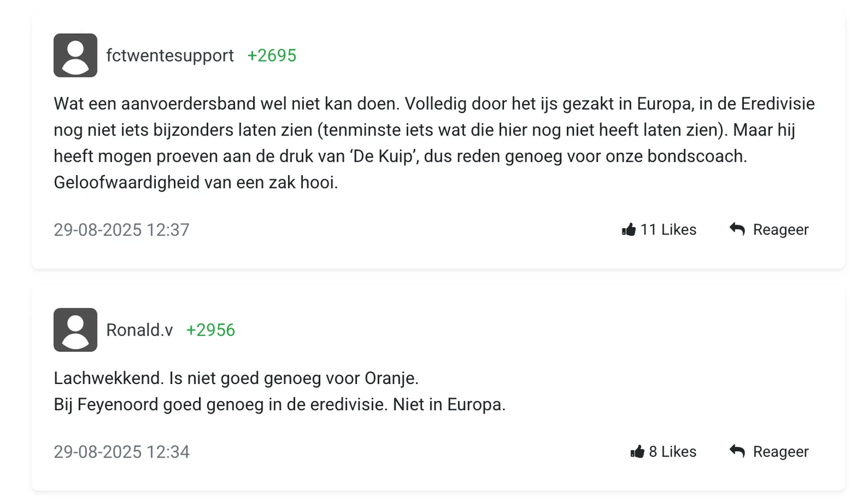868x499 pixels.
Task: Click Reageer on Ronald.v's comment
Action: [780, 451]
